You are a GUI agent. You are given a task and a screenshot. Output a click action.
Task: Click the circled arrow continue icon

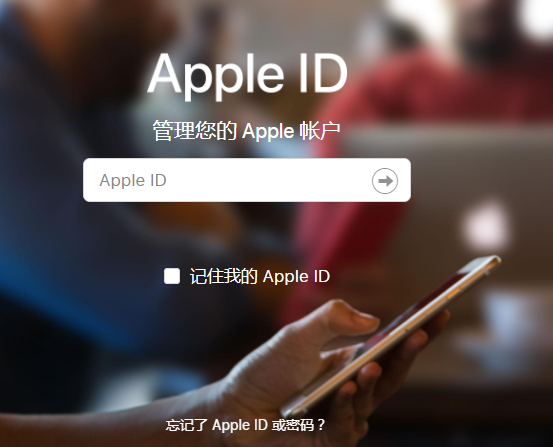[x=385, y=181]
